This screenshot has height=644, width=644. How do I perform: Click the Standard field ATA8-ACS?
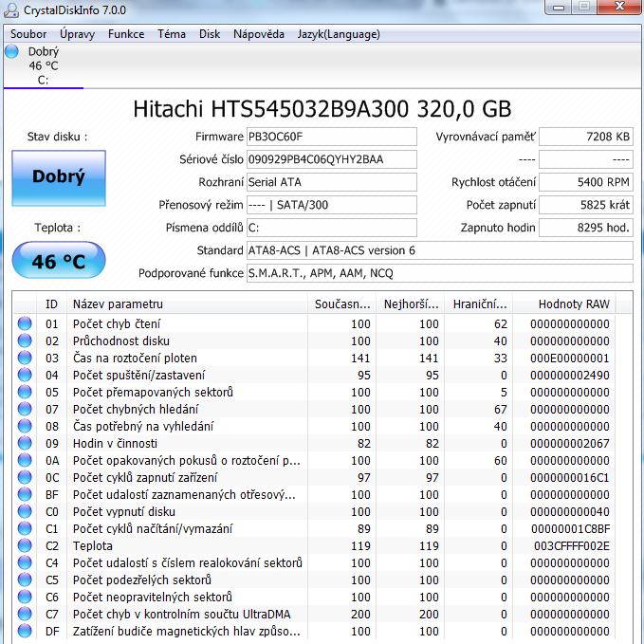pyautogui.click(x=440, y=250)
